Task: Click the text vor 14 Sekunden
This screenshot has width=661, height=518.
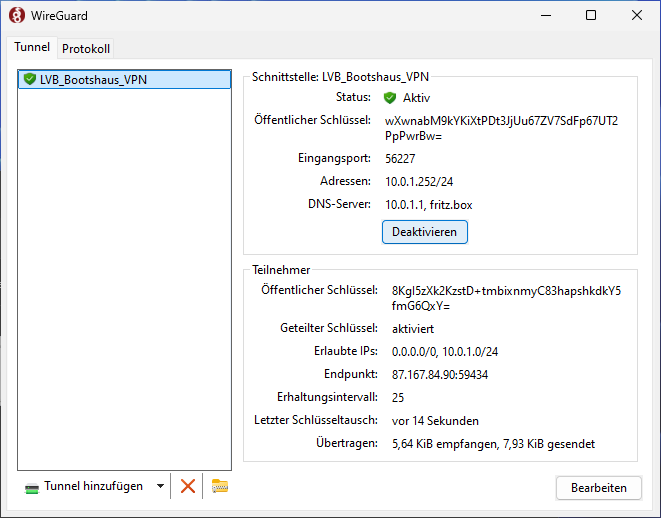Action: [x=435, y=421]
